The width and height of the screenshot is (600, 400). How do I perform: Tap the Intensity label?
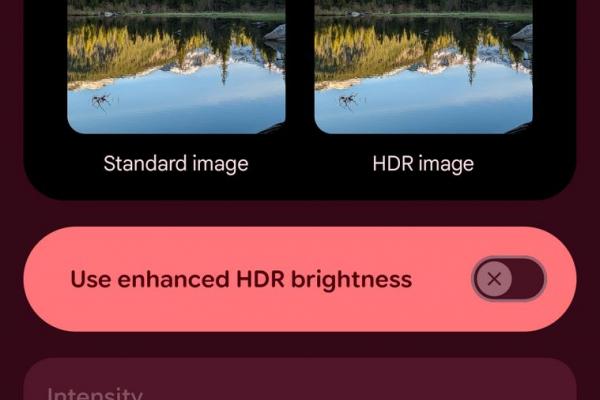pyautogui.click(x=95, y=393)
